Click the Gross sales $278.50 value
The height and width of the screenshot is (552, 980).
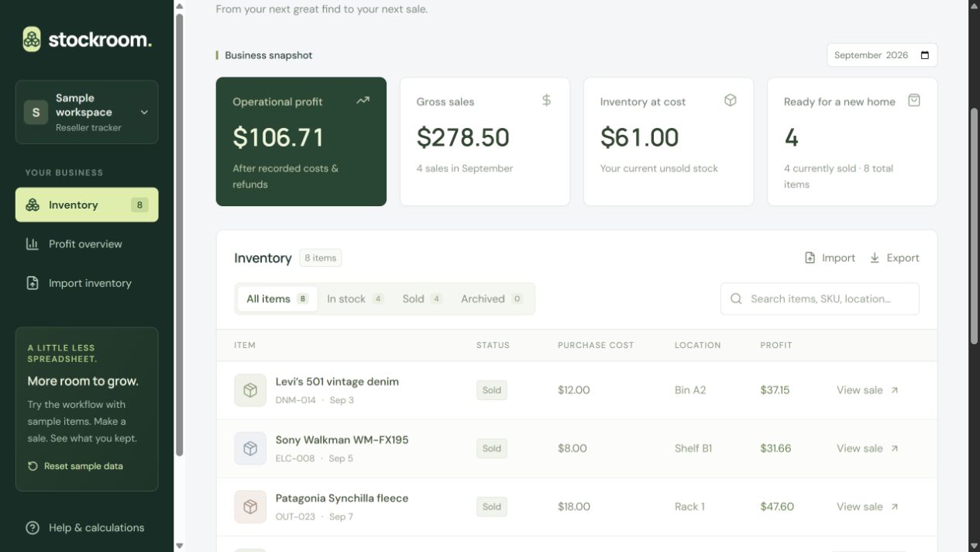point(462,137)
